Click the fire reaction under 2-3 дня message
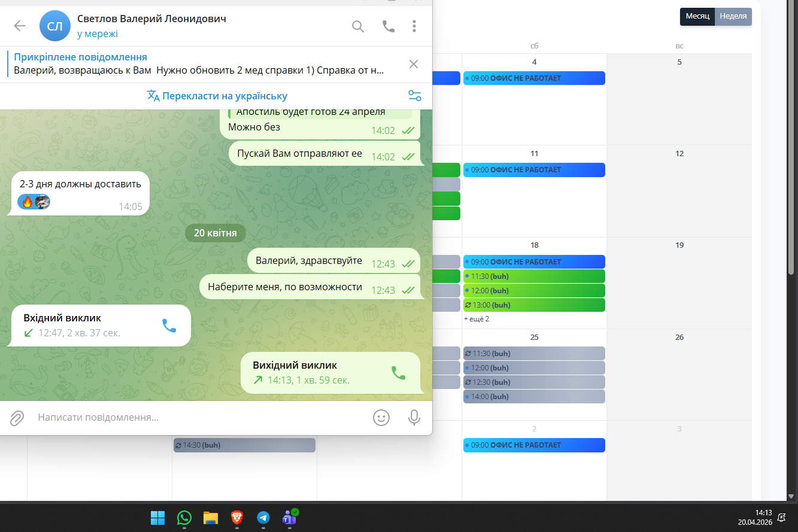Image resolution: width=798 pixels, height=532 pixels. (27, 202)
